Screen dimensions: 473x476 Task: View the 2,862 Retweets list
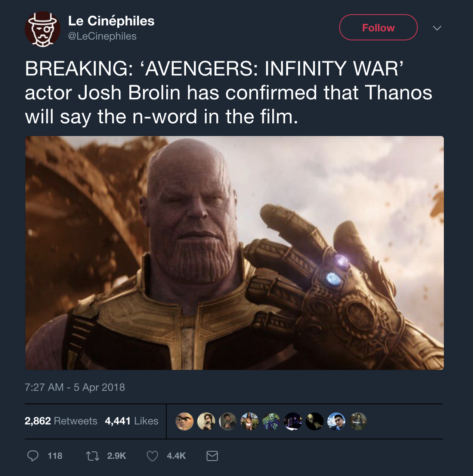click(61, 421)
